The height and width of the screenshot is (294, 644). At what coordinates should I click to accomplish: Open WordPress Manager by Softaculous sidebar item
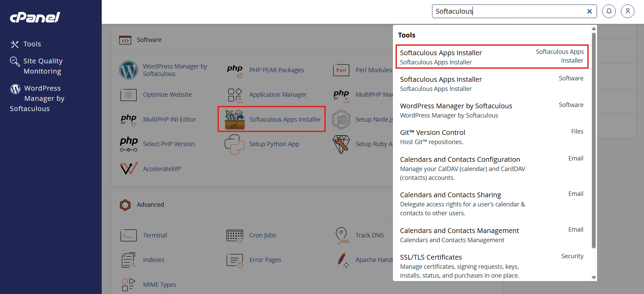coord(37,98)
